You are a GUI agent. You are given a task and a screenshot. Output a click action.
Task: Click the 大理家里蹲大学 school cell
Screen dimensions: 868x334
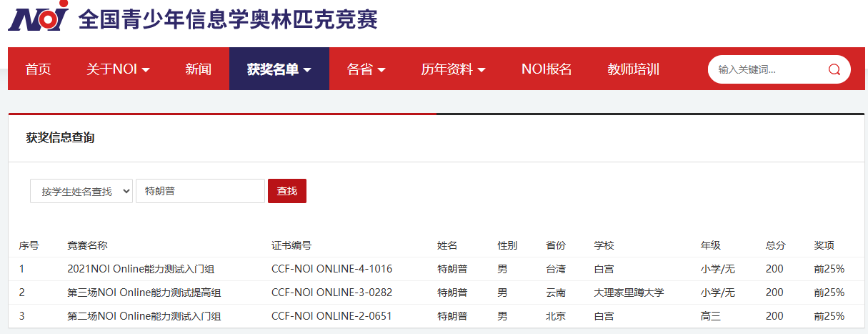pyautogui.click(x=629, y=293)
